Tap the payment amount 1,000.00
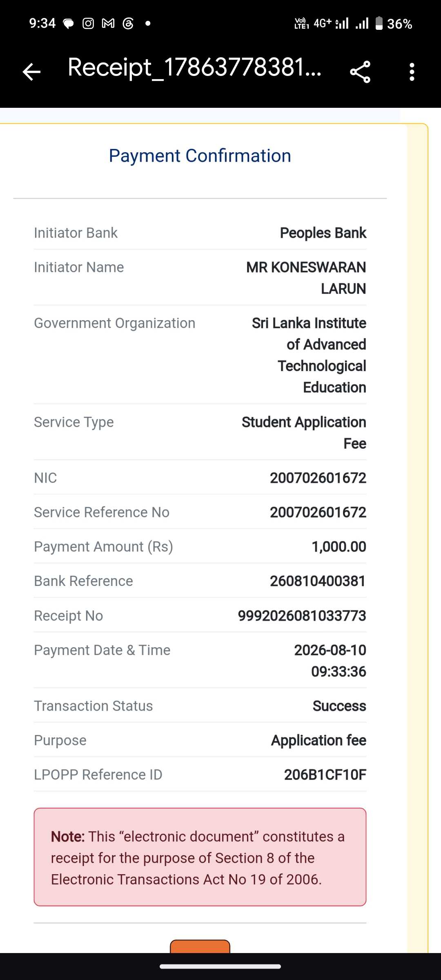This screenshot has width=441, height=980. coord(339,546)
